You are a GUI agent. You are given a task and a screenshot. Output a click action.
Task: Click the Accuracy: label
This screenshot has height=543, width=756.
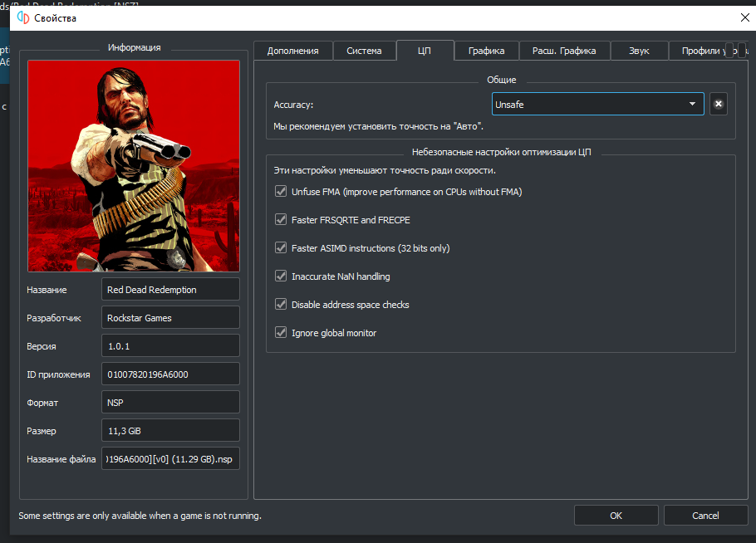point(293,105)
